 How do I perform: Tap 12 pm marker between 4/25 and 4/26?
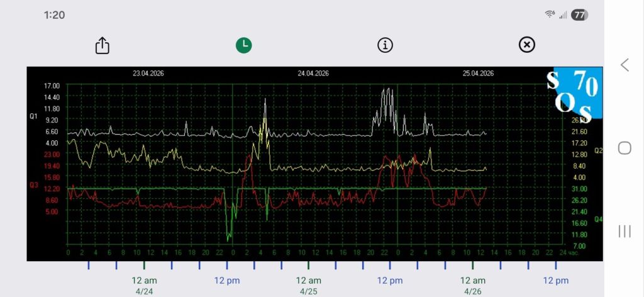391,281
